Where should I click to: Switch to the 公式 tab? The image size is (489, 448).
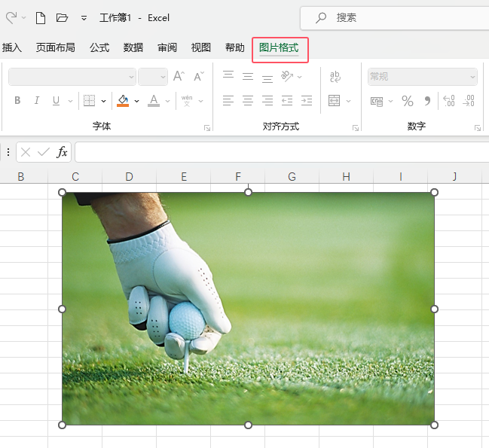(x=99, y=47)
